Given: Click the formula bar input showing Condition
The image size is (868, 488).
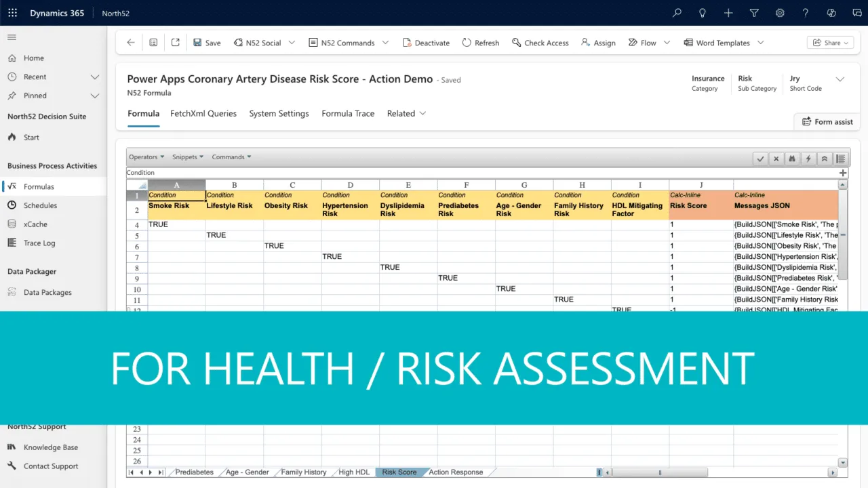Looking at the screenshot, I should click(482, 173).
